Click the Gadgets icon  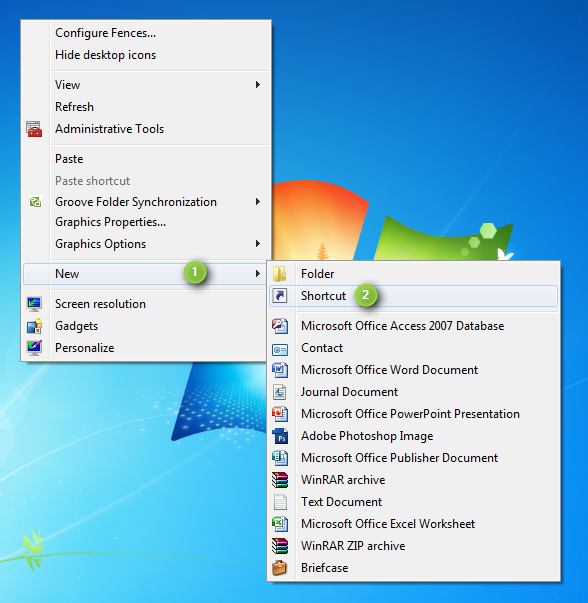34,326
